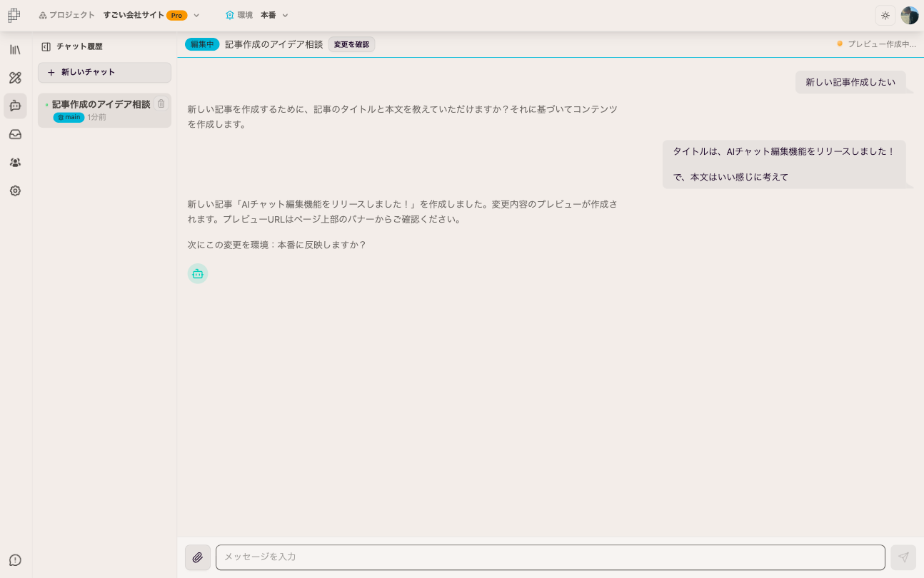The height and width of the screenshot is (578, 924).
Task: Click the main branch badge
Action: [69, 117]
